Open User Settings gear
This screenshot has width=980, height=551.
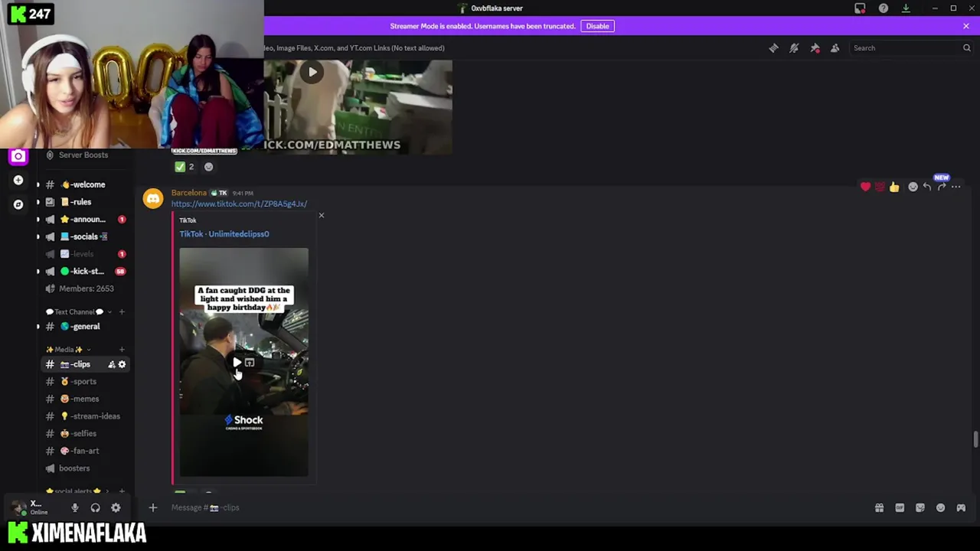(116, 508)
